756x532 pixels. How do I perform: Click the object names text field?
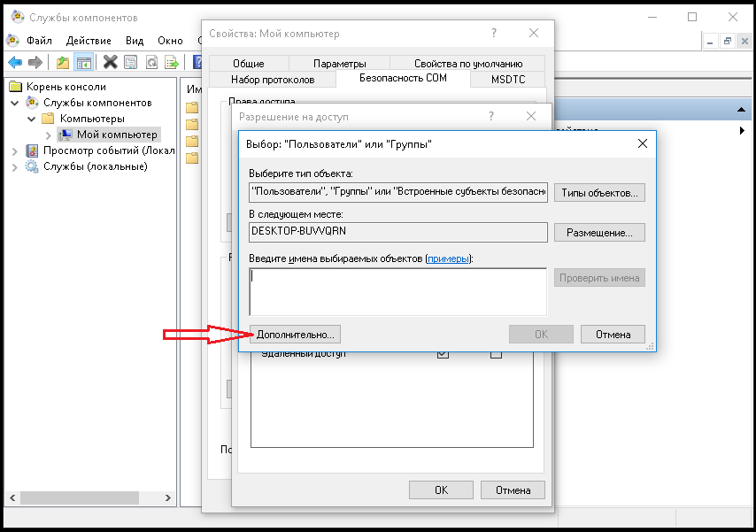(x=397, y=291)
